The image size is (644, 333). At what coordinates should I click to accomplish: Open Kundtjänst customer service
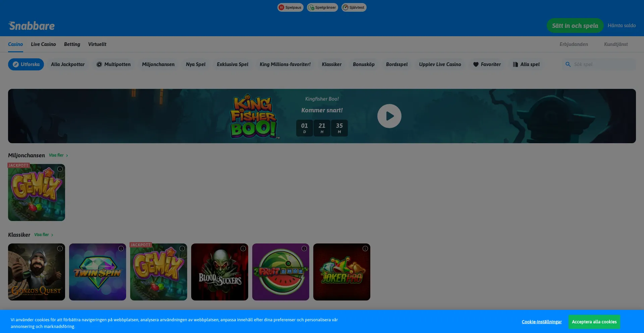click(x=616, y=44)
